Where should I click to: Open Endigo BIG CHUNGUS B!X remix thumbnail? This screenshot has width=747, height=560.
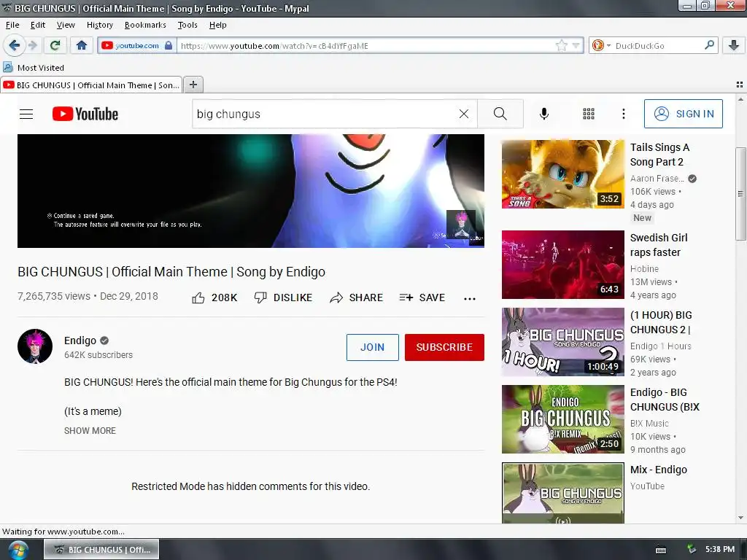point(562,419)
